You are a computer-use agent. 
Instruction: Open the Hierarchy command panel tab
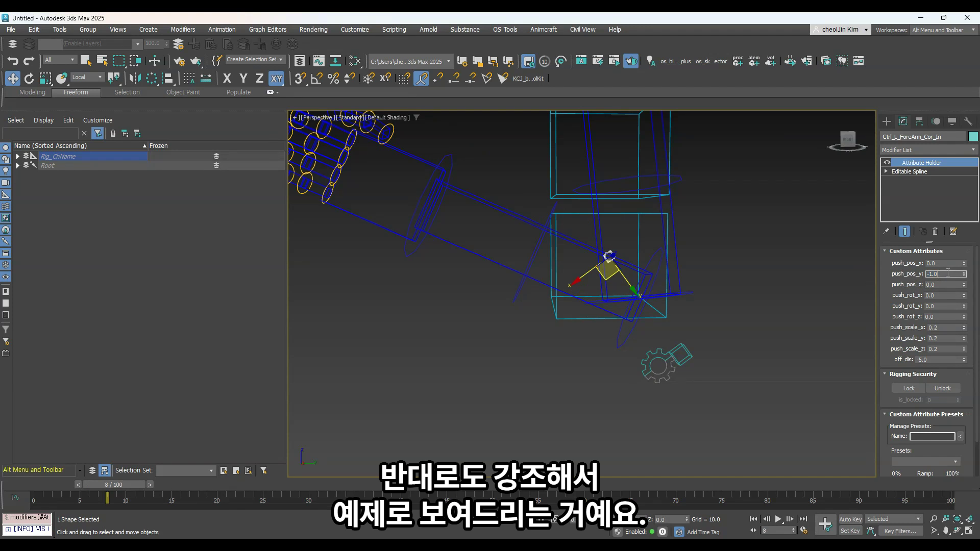click(919, 121)
